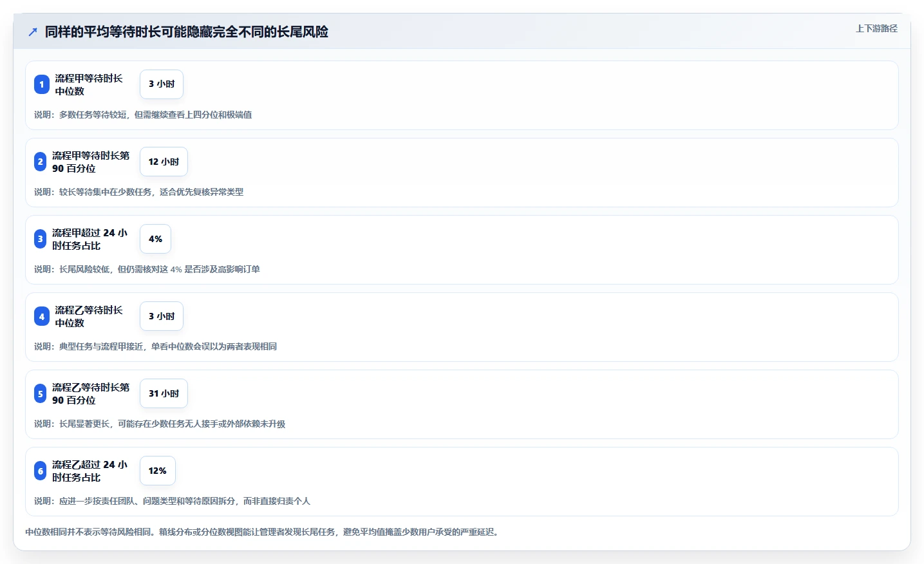Click the 3 小时 value for 流程乙 median

[x=162, y=316]
